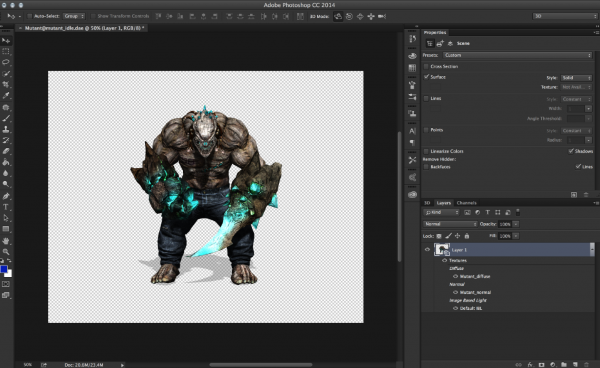Click the Scale 3D object mode icon
Screen dimensions: 600x368
(x=382, y=16)
